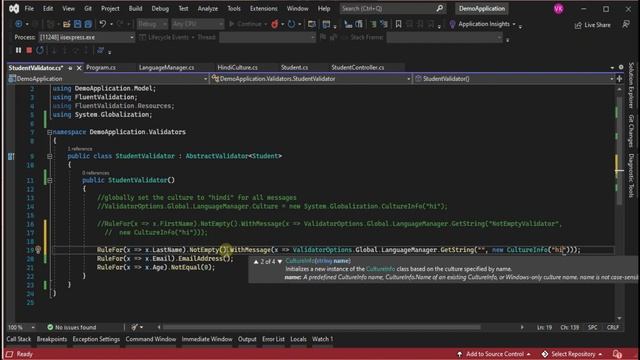Click Select Repository in the status bar
The width and height of the screenshot is (640, 360).
point(573,354)
